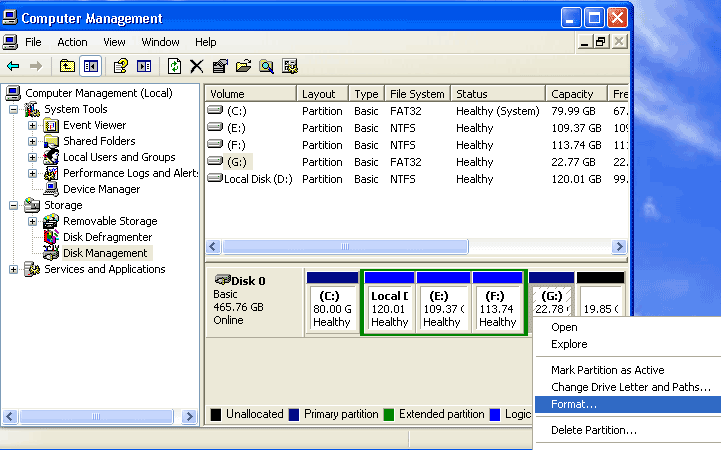721x450 pixels.
Task: Click the (C:) partition block on Disk 0
Action: [x=332, y=302]
